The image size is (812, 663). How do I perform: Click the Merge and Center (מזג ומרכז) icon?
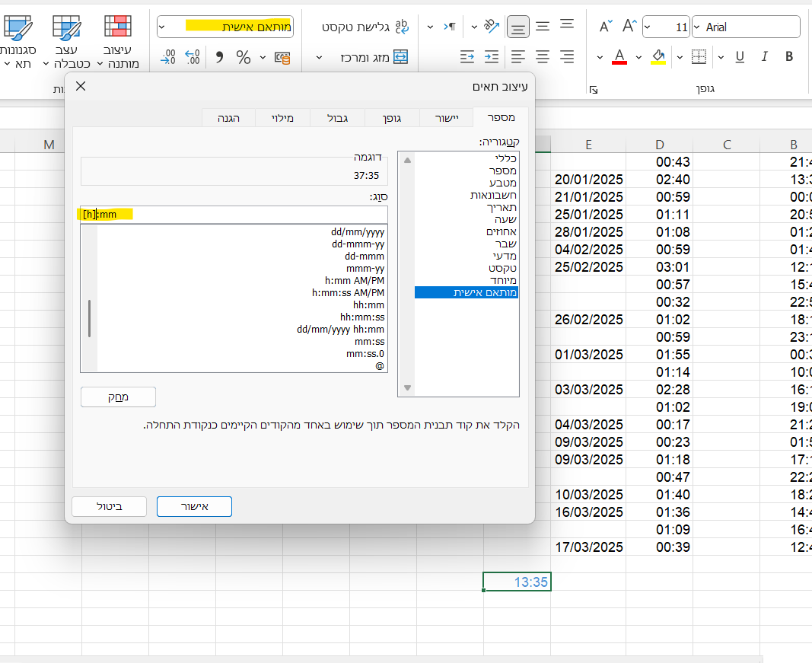pyautogui.click(x=400, y=57)
